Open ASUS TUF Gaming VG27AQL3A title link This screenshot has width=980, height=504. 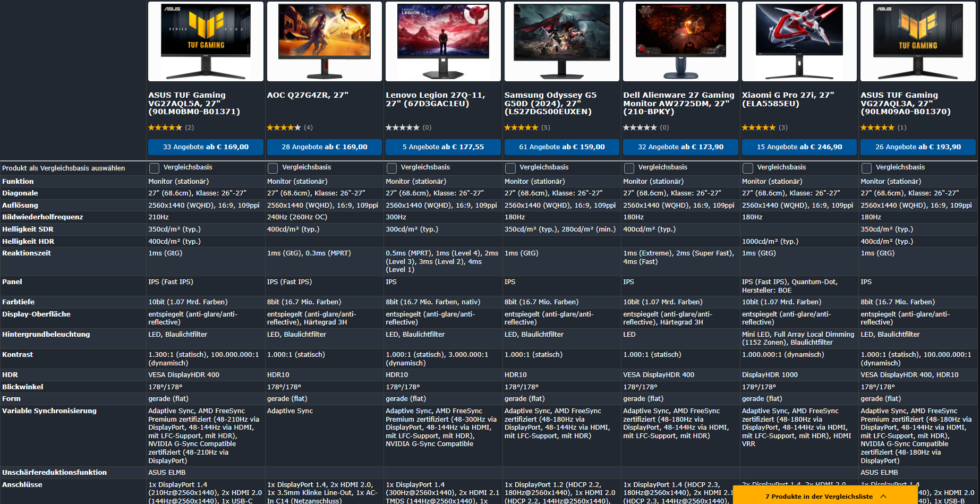pyautogui.click(x=906, y=104)
